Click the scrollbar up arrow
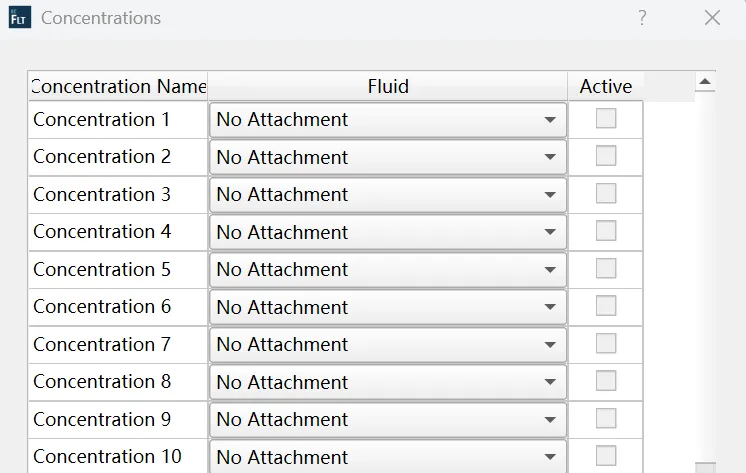Viewport: 746px width, 473px height. [x=705, y=83]
